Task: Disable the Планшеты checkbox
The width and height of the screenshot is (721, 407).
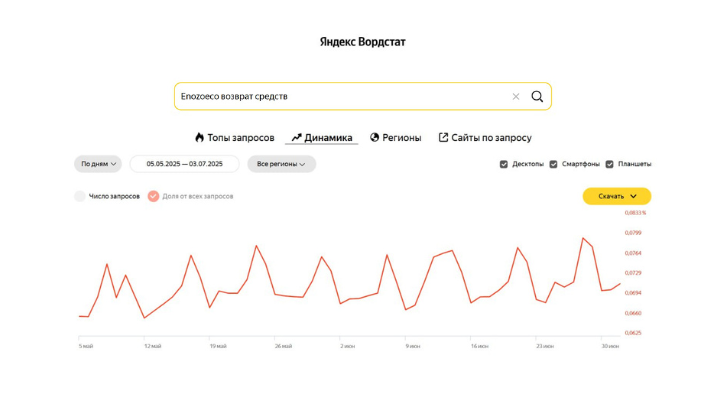Action: [609, 164]
